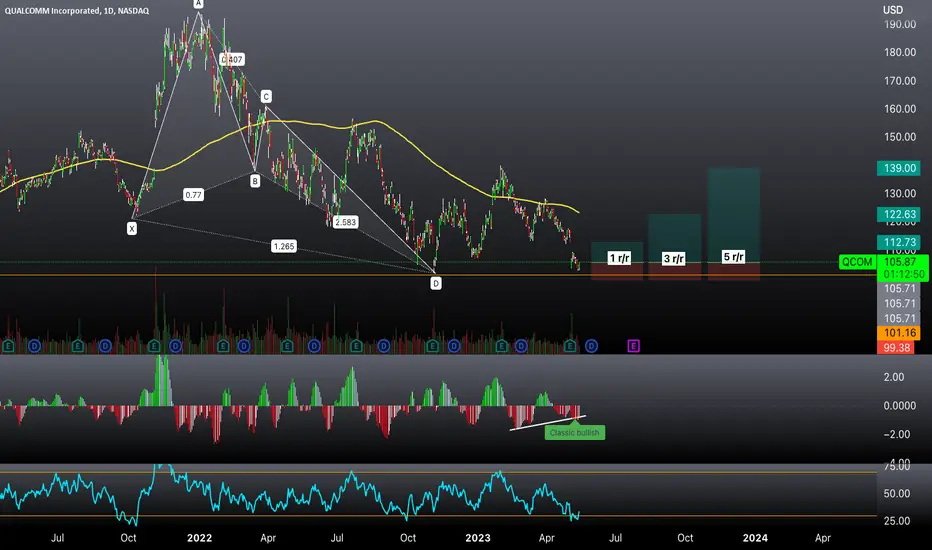Click the dividend D marker of June 2021
This screenshot has width=932, height=550.
(x=34, y=345)
